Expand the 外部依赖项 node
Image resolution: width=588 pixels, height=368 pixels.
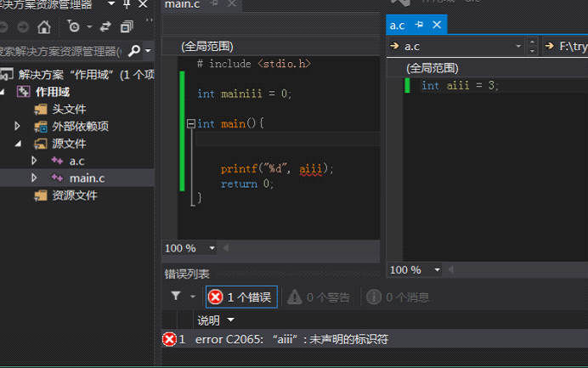click(17, 126)
